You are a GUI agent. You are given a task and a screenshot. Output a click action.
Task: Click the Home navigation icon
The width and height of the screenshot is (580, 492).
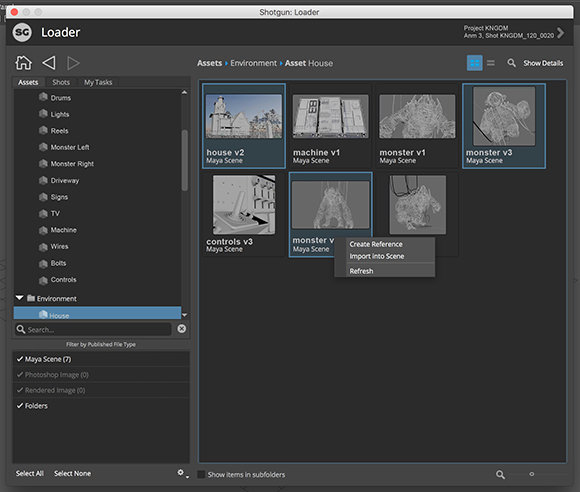click(23, 63)
